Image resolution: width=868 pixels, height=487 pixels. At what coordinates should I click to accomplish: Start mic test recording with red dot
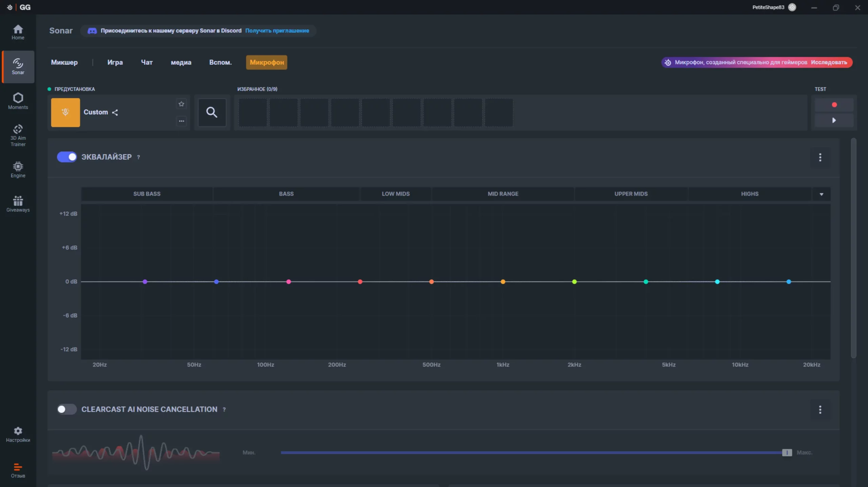[x=834, y=105]
